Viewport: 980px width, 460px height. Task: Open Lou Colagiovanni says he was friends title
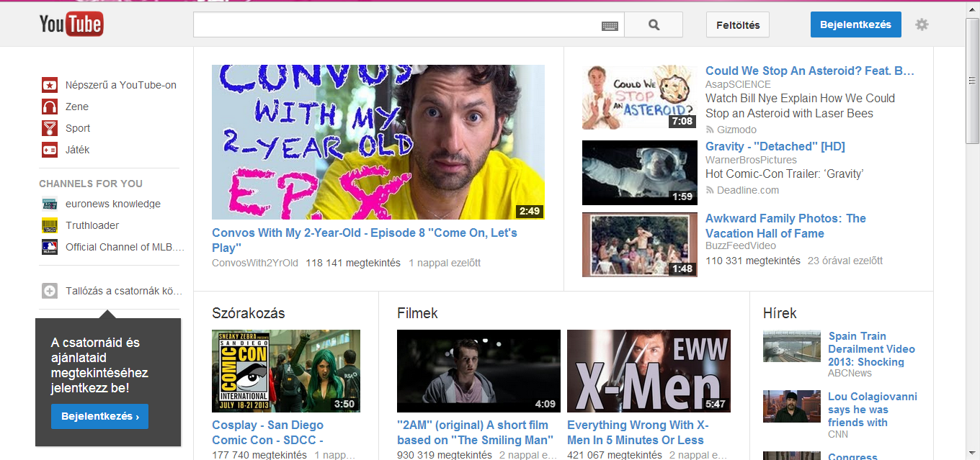click(x=872, y=410)
